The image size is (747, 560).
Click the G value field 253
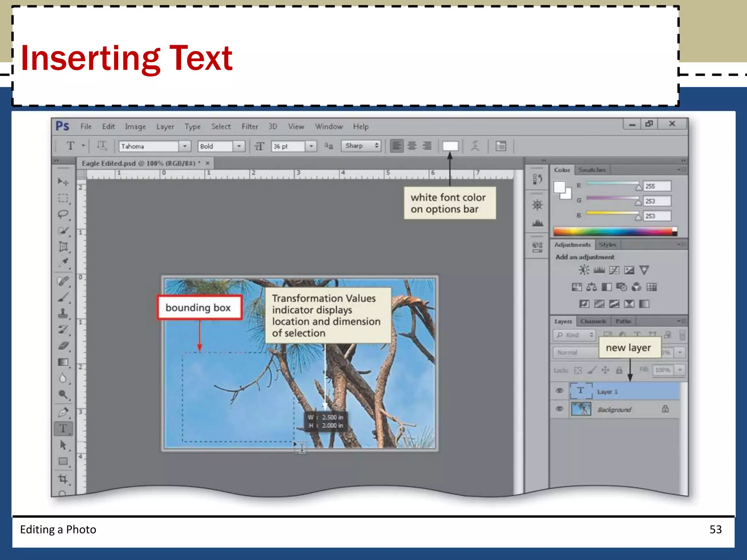click(x=657, y=201)
